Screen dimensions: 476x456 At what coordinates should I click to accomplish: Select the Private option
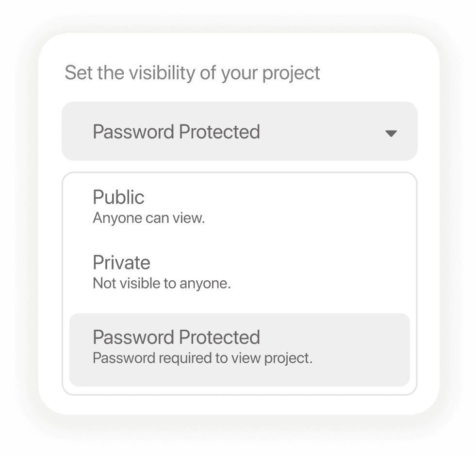click(x=240, y=271)
